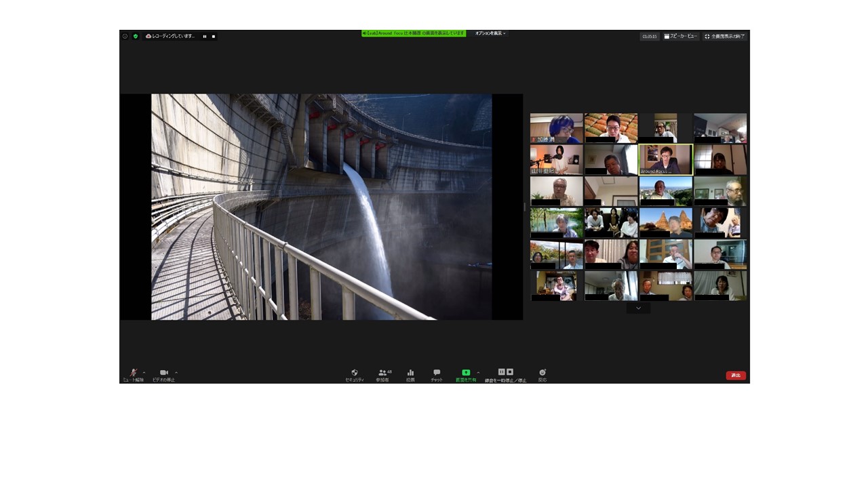Open Reactions (反応)
The height and width of the screenshot is (488, 868).
[x=542, y=375]
